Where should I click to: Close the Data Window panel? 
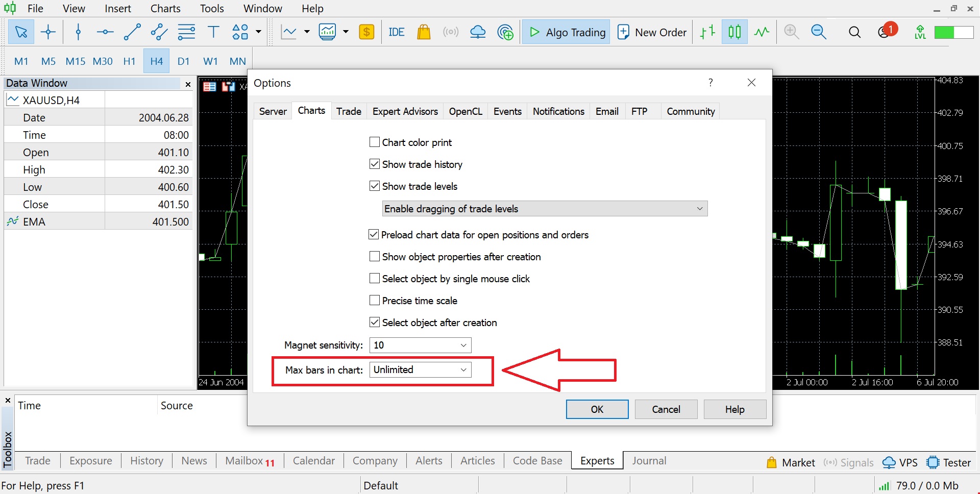[x=187, y=85]
